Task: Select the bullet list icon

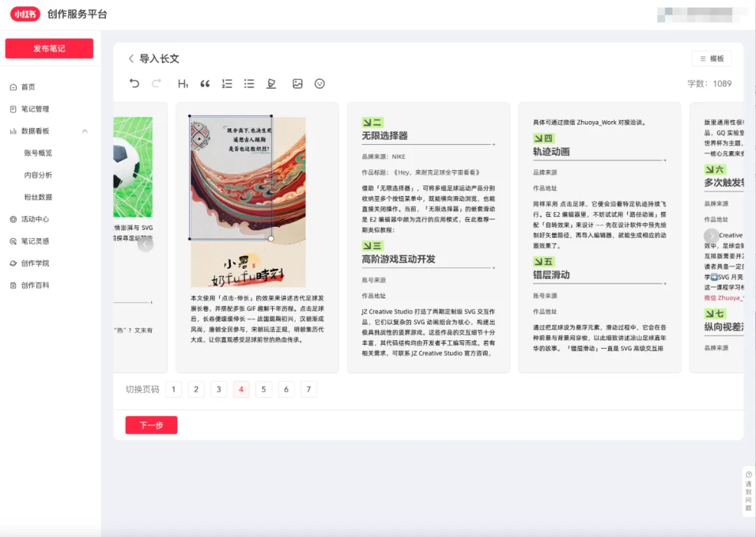Action: [x=248, y=83]
